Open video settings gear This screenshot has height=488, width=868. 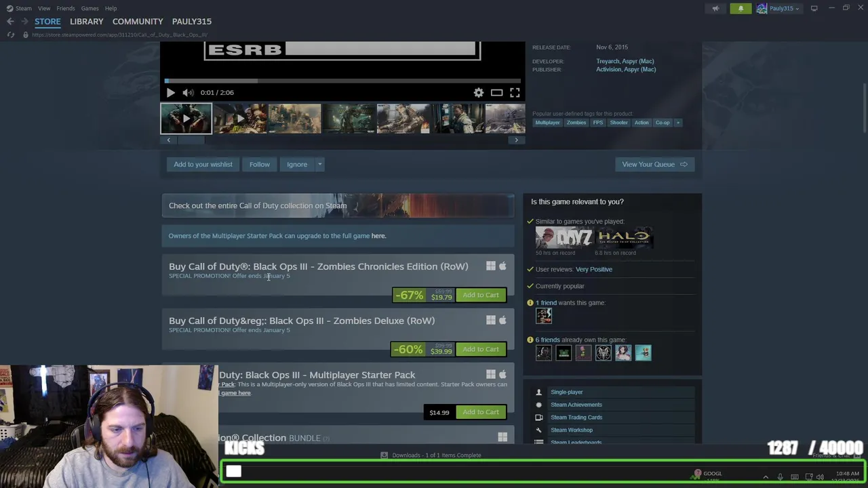click(x=479, y=93)
